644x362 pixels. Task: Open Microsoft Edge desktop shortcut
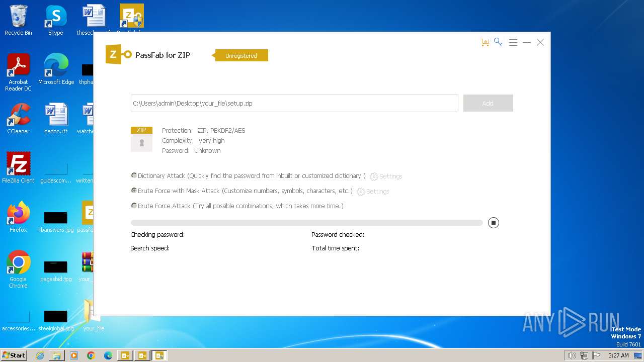(x=56, y=69)
